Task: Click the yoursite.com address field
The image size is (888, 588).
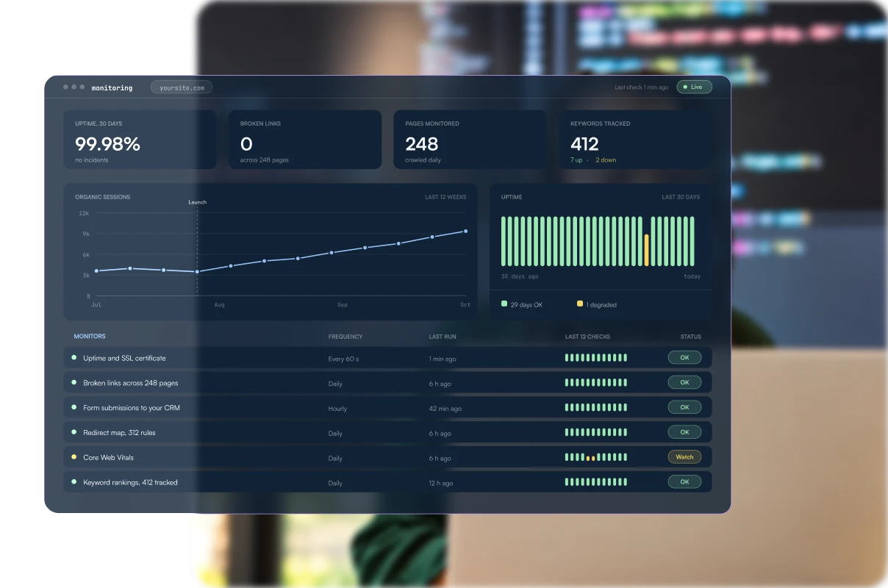Action: (182, 87)
